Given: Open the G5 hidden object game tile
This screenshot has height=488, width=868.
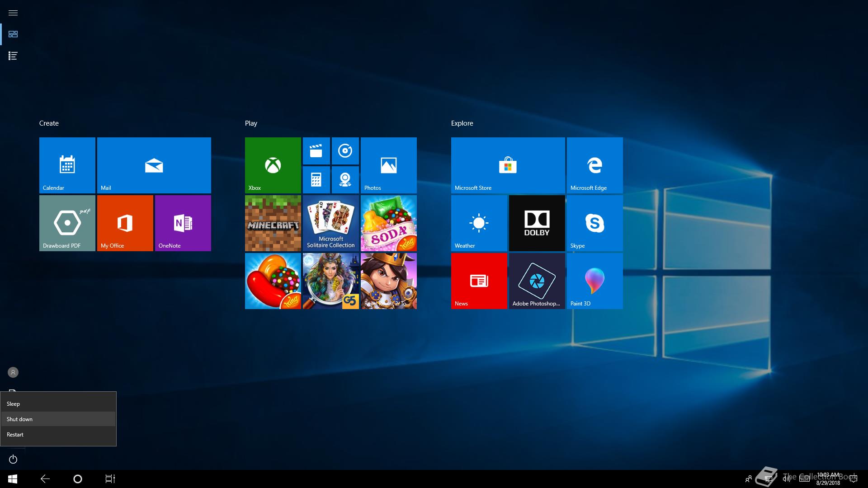Looking at the screenshot, I should pos(331,281).
